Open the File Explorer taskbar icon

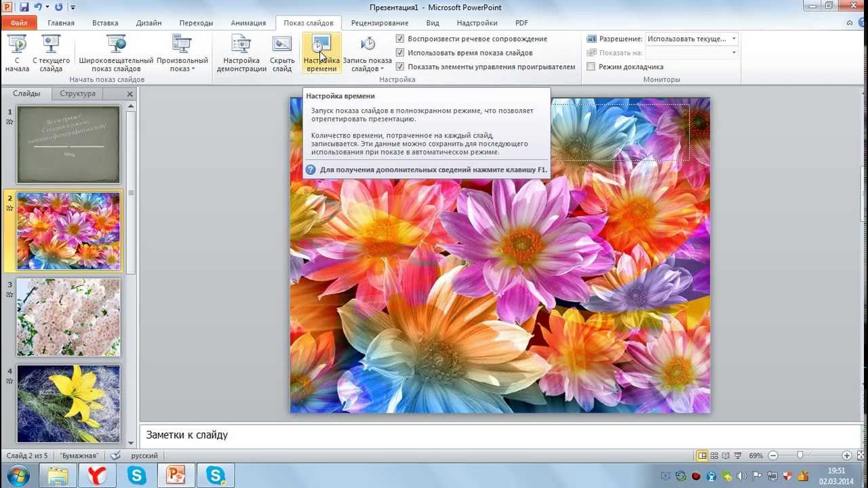click(58, 476)
